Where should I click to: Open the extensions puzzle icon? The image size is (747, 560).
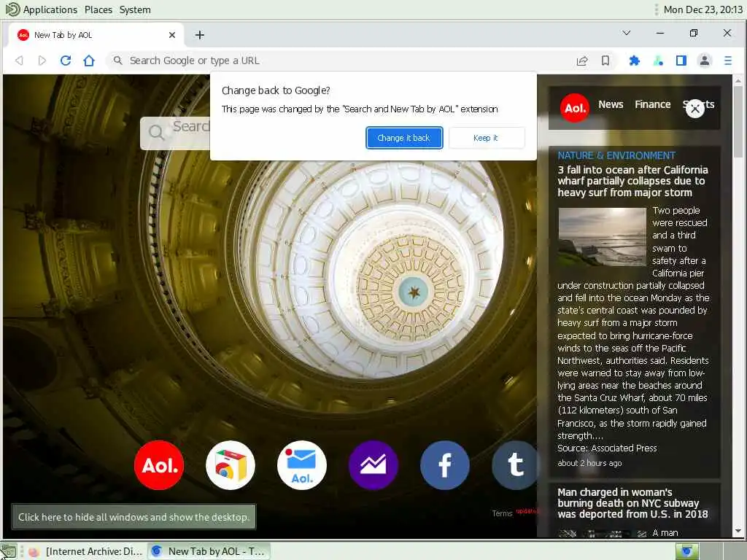[x=635, y=61]
